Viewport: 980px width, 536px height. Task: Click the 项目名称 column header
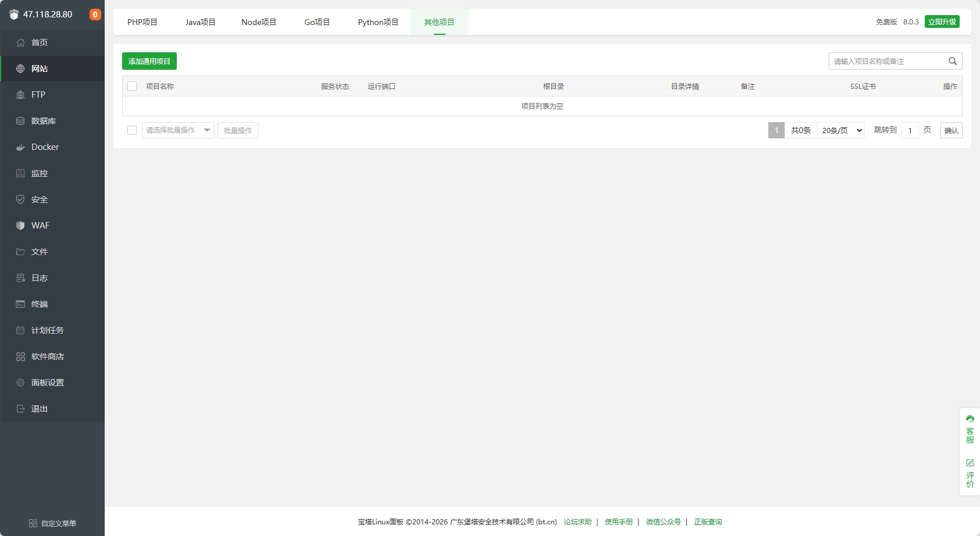pyautogui.click(x=160, y=86)
